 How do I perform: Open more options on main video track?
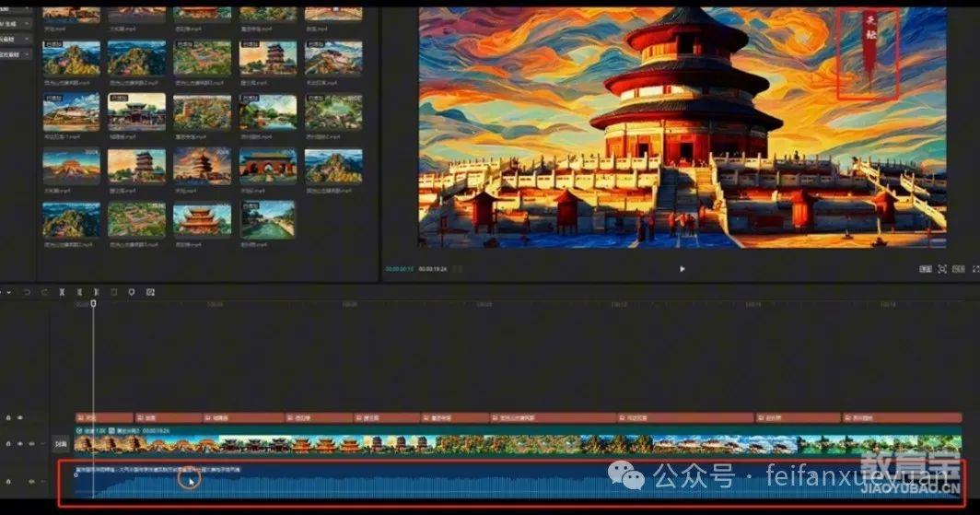tap(43, 444)
